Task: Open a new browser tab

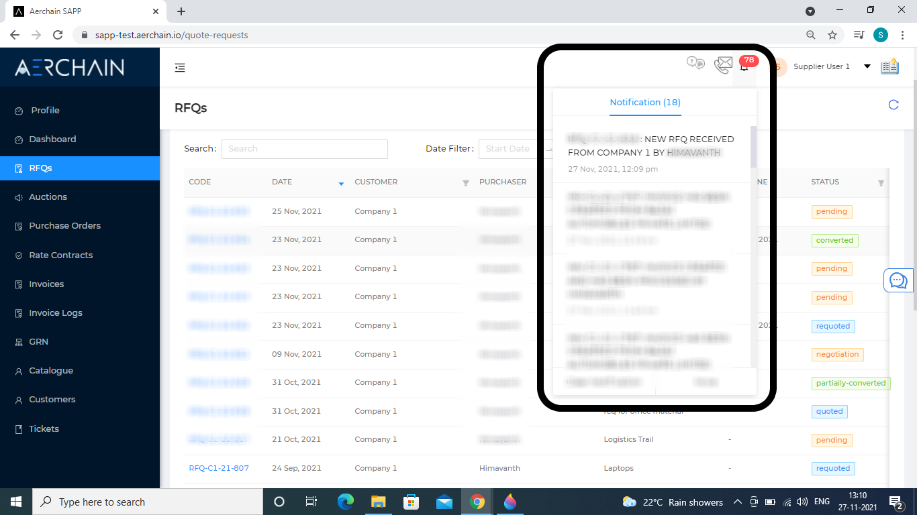Action: pyautogui.click(x=181, y=11)
